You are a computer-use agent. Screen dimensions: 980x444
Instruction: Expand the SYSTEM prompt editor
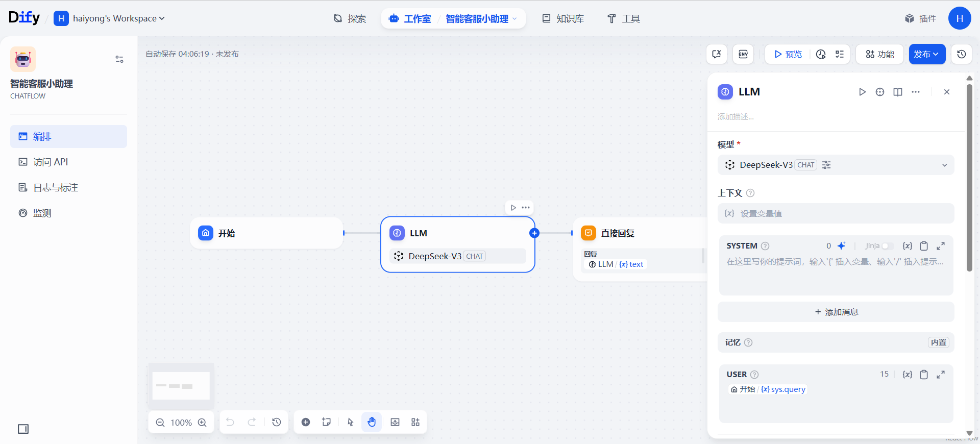(x=941, y=246)
